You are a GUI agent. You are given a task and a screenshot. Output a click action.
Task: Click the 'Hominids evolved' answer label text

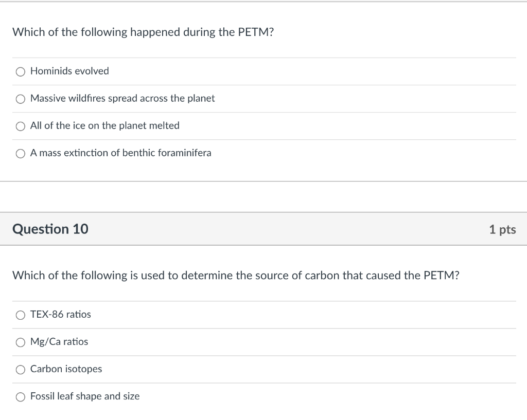pyautogui.click(x=69, y=71)
